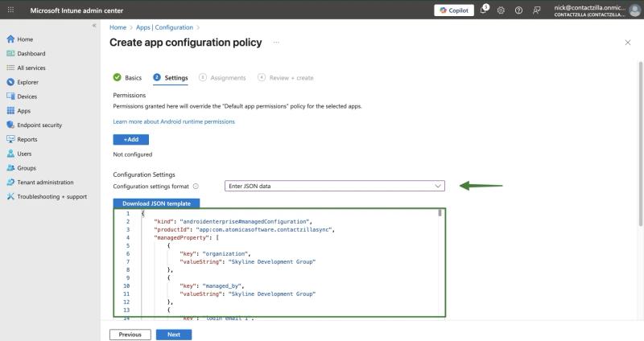Click the page vertical scrollbar
This screenshot has height=341, width=644.
pyautogui.click(x=640, y=144)
